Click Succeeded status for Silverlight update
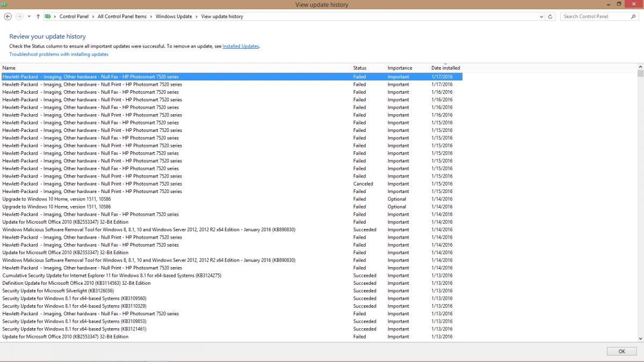Screen dimensions: 644x362 (364, 291)
